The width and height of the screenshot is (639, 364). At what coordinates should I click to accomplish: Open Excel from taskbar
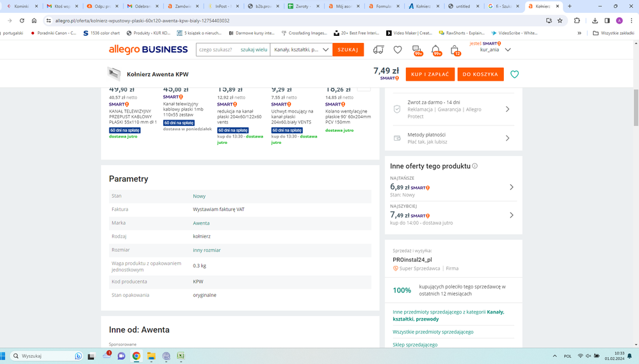[181, 356]
